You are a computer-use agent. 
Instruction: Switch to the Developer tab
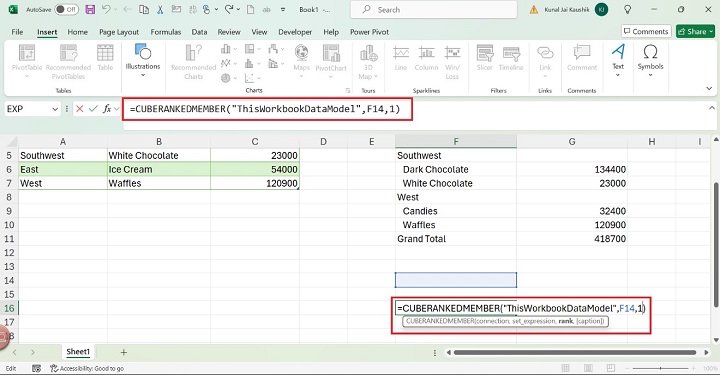pos(295,32)
